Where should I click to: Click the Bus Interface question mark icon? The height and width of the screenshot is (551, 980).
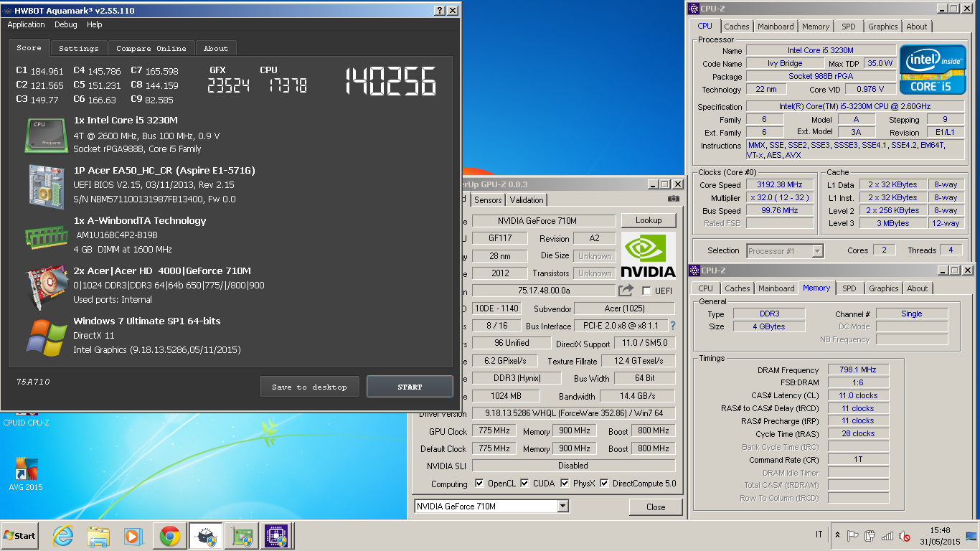[x=672, y=326]
